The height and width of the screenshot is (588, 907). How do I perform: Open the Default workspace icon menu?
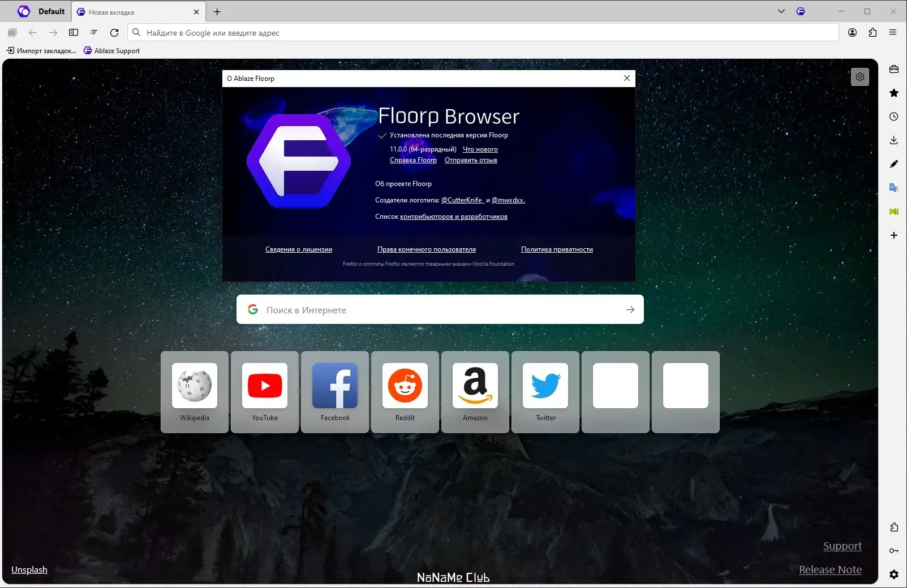coord(24,11)
